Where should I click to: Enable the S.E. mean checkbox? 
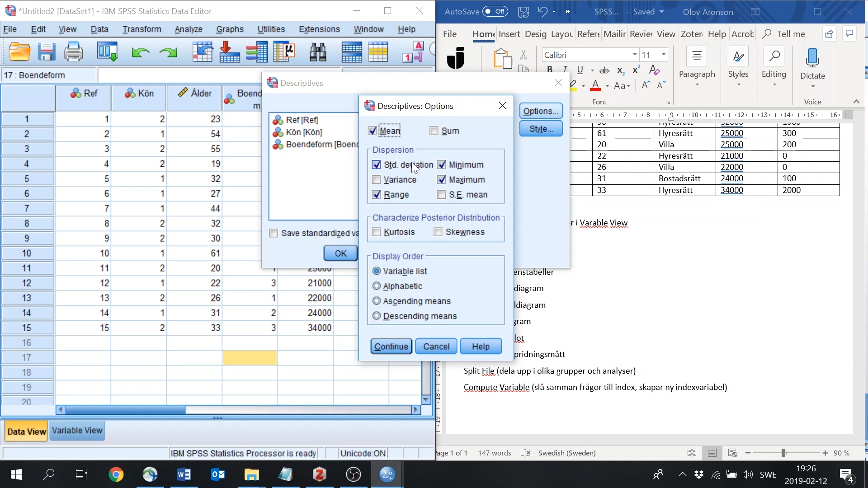click(442, 195)
